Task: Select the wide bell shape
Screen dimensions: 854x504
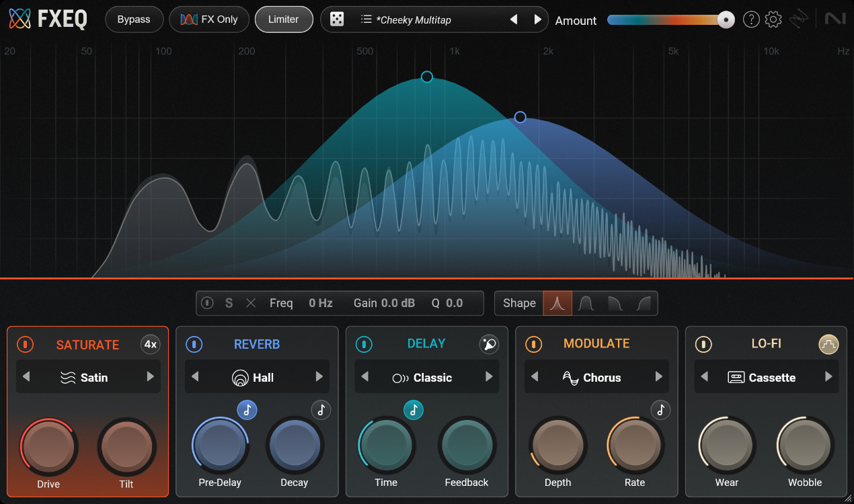Action: coord(586,304)
